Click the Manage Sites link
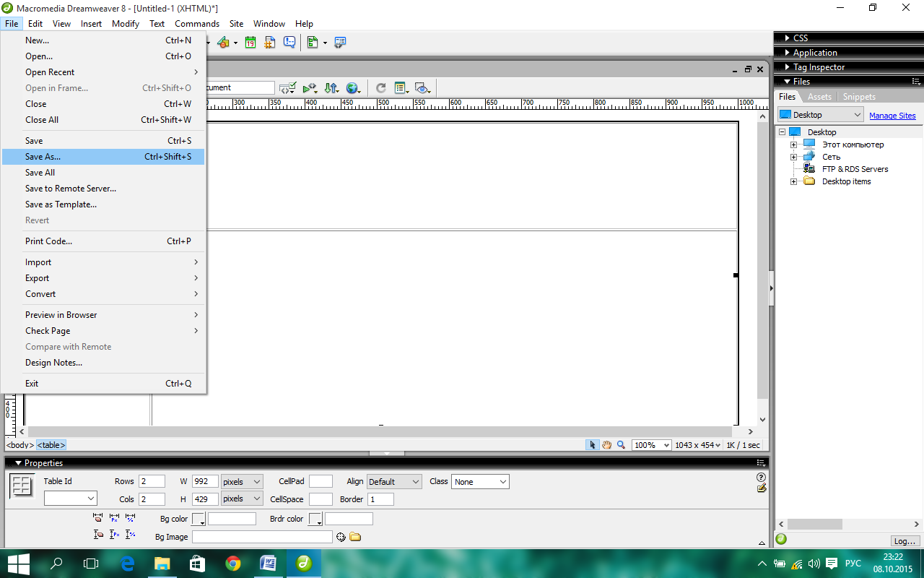The height and width of the screenshot is (578, 924). [x=892, y=116]
